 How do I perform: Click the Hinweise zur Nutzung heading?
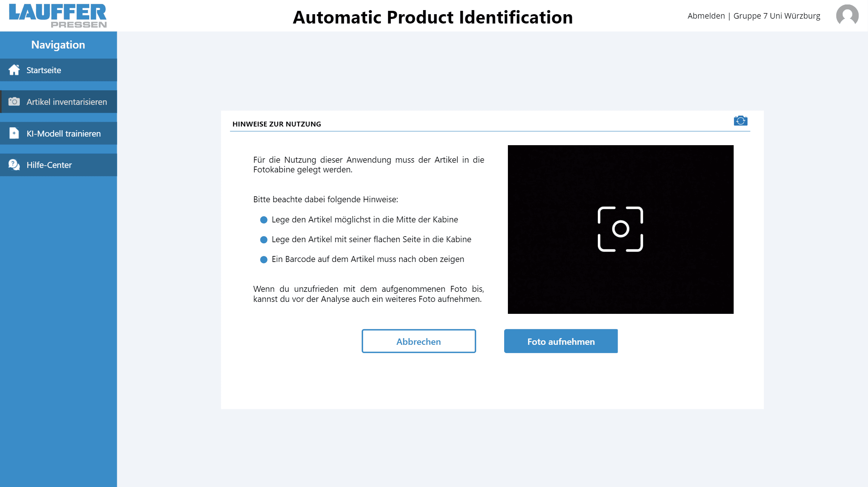pos(277,124)
